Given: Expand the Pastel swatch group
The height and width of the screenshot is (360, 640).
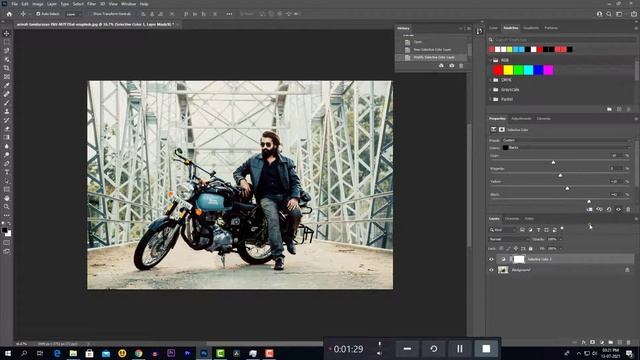Looking at the screenshot, I should [x=490, y=99].
